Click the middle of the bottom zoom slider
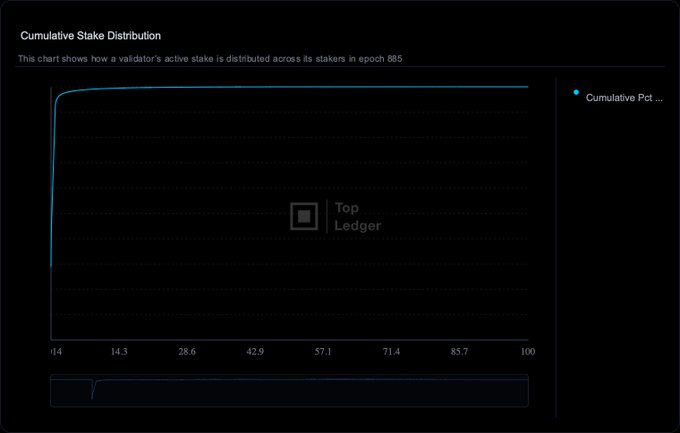The height and width of the screenshot is (433, 680). tap(289, 390)
